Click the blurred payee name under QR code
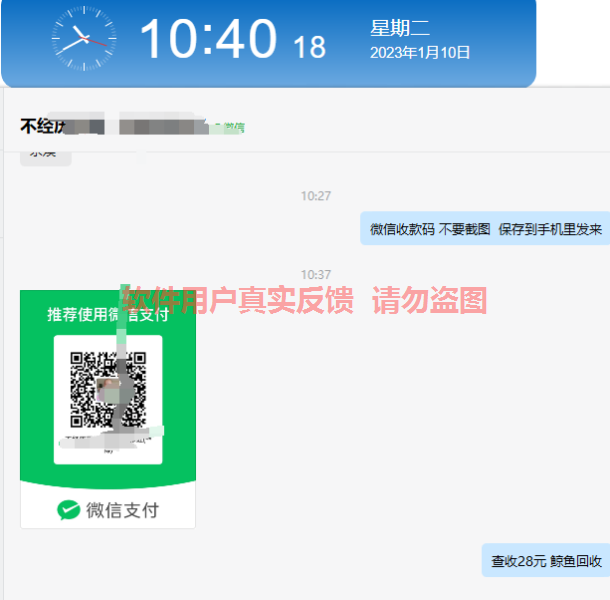This screenshot has height=600, width=610. [x=105, y=441]
